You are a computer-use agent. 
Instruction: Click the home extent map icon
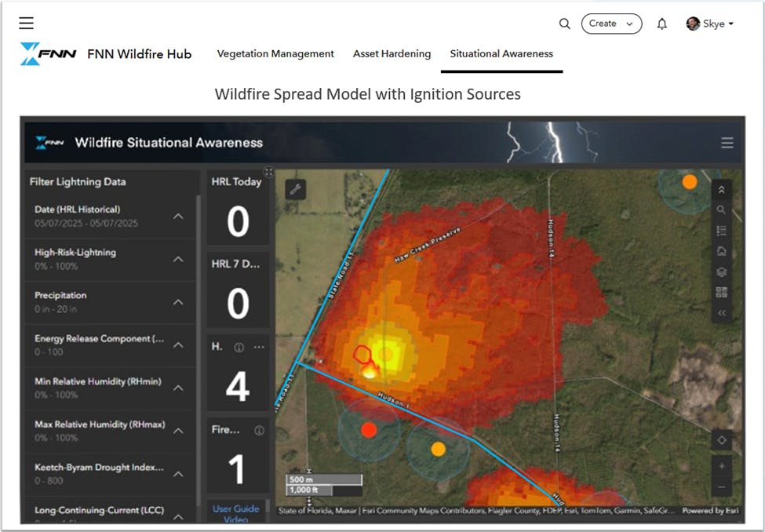point(721,251)
